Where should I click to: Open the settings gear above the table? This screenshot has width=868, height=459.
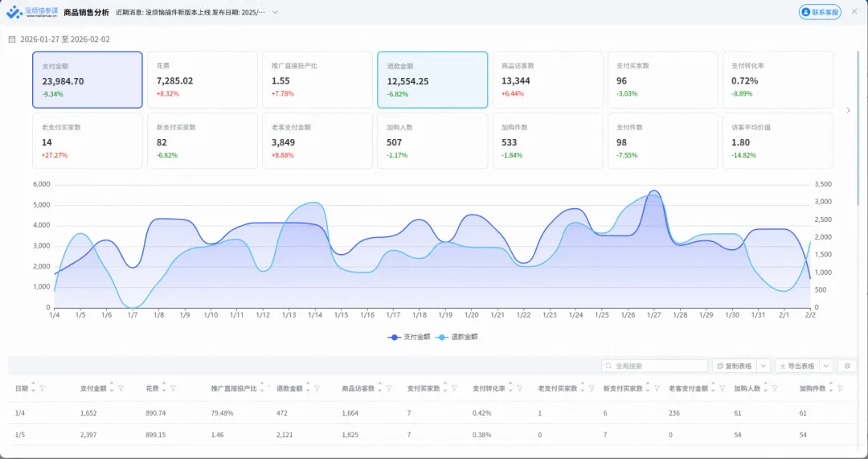click(x=847, y=366)
